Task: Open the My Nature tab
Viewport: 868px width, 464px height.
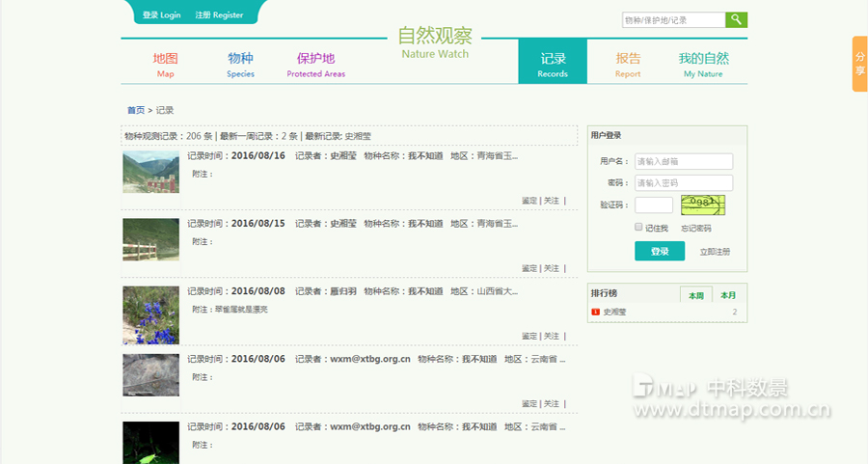Action: [703, 65]
